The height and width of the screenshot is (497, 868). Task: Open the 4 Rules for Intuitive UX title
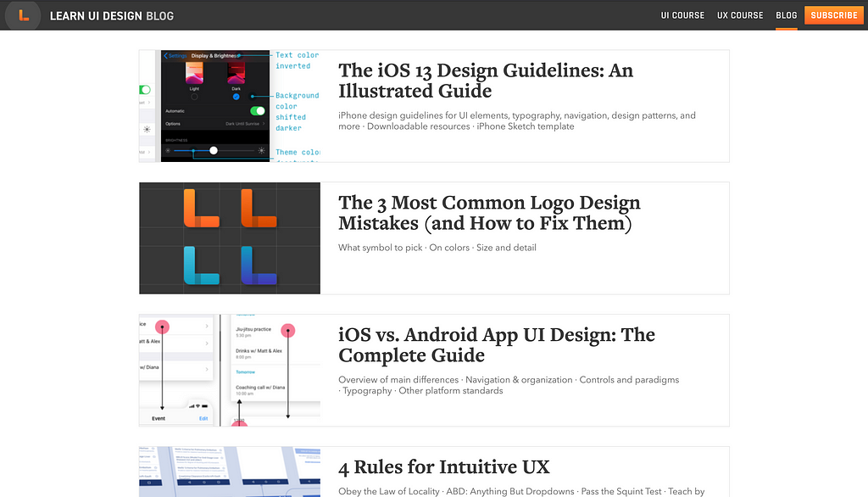[444, 467]
